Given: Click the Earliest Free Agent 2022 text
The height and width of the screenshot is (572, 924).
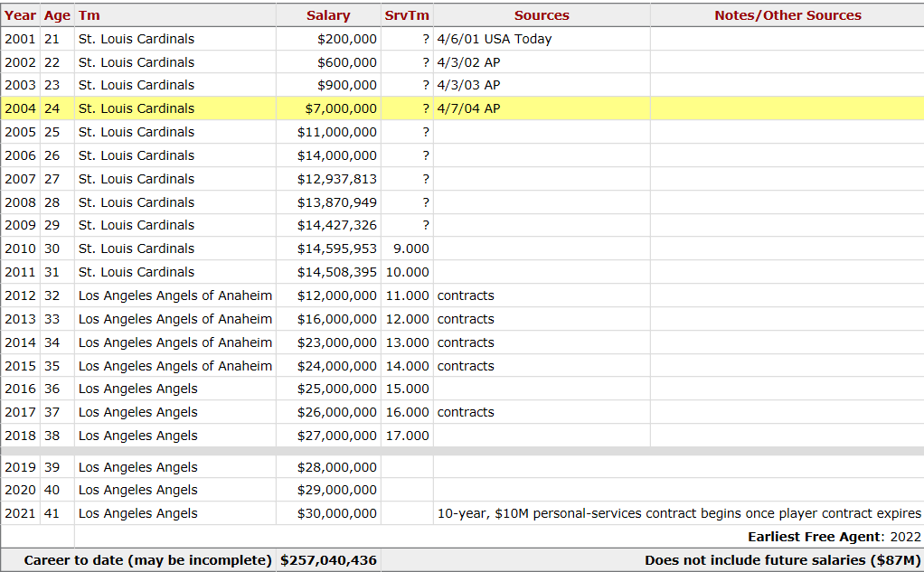Looking at the screenshot, I should click(x=834, y=537).
